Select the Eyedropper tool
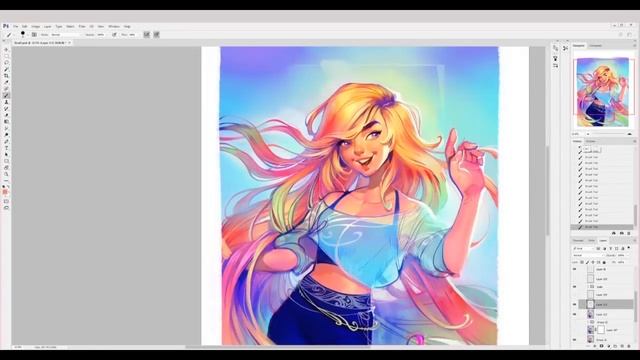 click(x=6, y=82)
